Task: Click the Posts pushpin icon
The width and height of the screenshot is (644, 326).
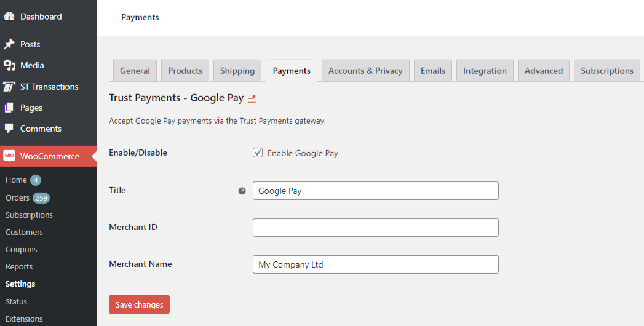Action: [9, 44]
